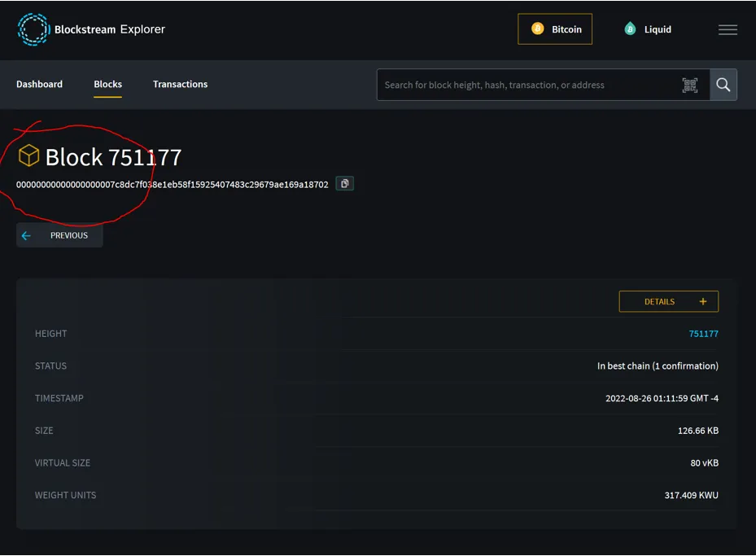Viewport: 756px width, 556px height.
Task: Switch network to Bitcoin
Action: pyautogui.click(x=555, y=29)
